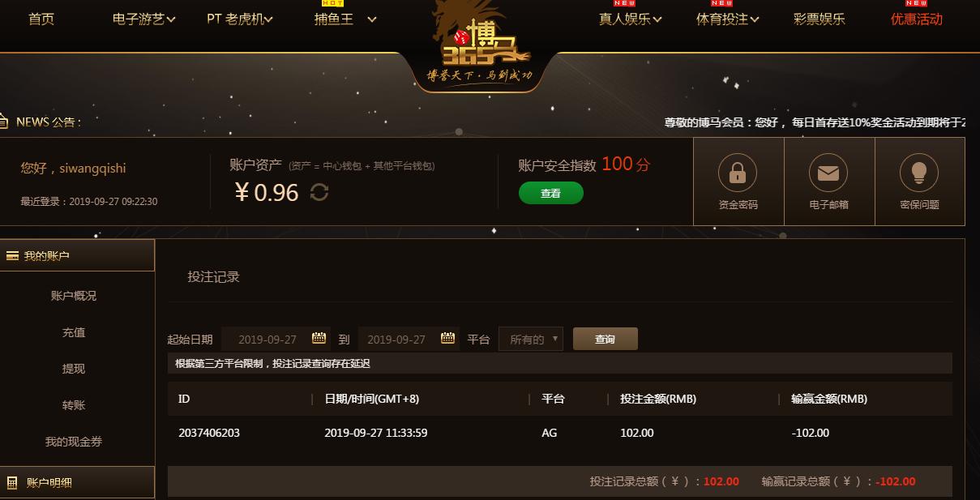The width and height of the screenshot is (980, 500).
Task: Open the 电子邮箱 envelope icon
Action: [x=828, y=173]
